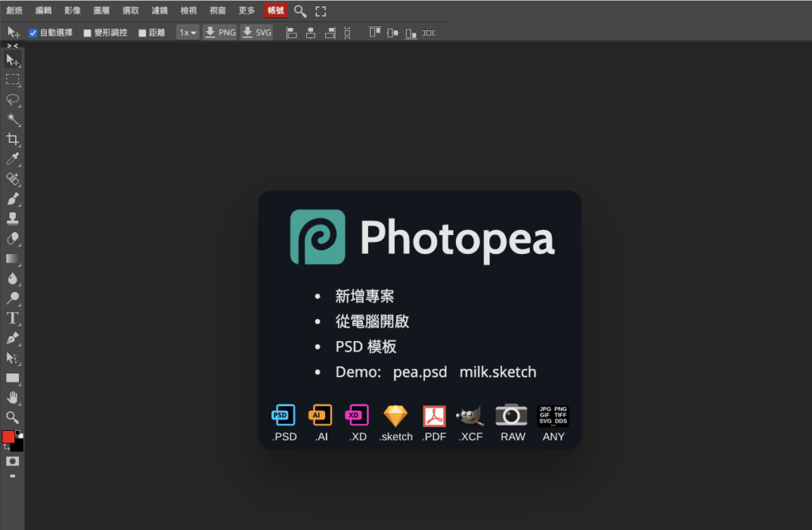Collapse the toolbar with >< expander
Image resolution: width=812 pixels, height=530 pixels.
(x=13, y=46)
